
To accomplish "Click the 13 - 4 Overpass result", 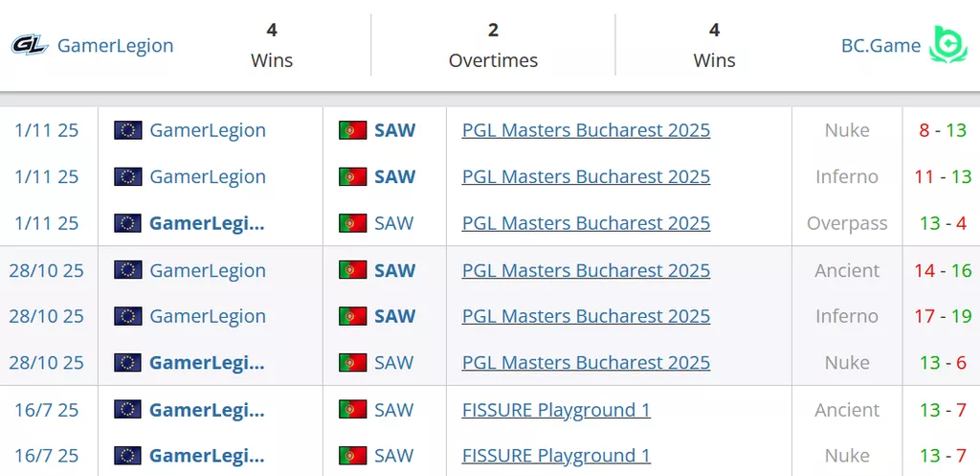I will point(943,223).
